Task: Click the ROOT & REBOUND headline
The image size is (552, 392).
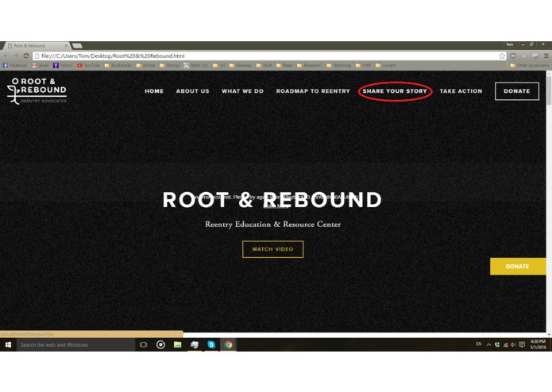Action: point(272,200)
